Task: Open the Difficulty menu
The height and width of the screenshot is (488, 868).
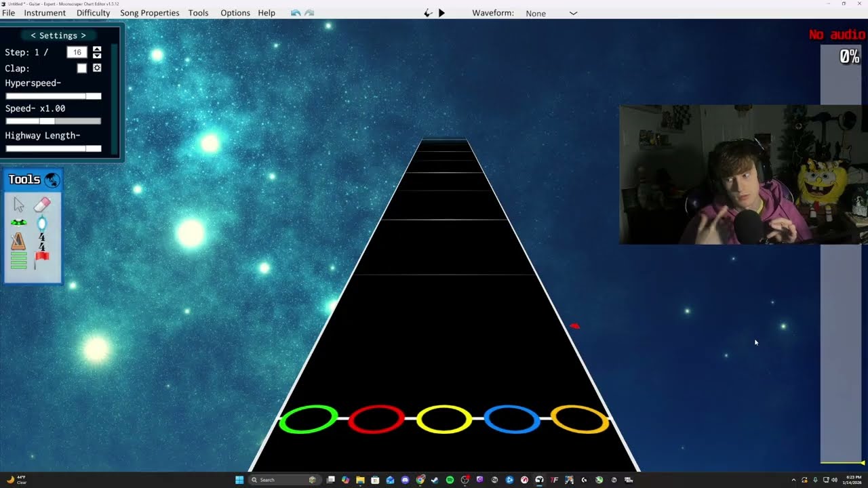Action: pos(93,13)
